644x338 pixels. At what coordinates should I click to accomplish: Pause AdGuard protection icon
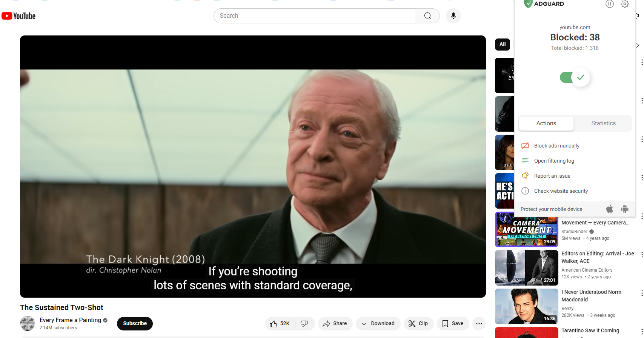(x=610, y=4)
